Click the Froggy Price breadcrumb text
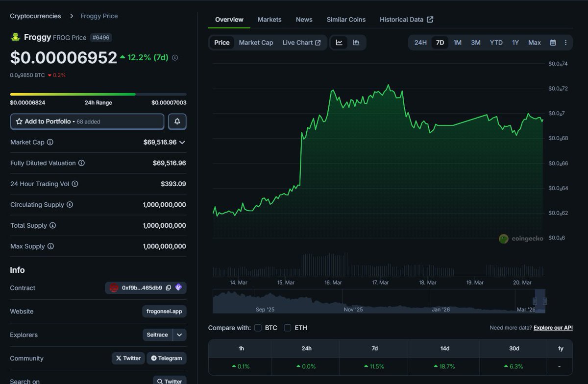Image resolution: width=588 pixels, height=384 pixels. coord(99,16)
